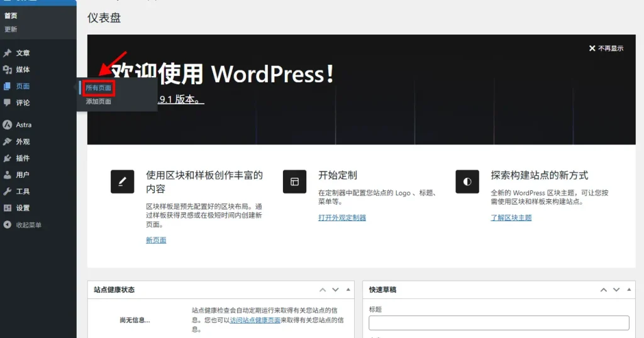Open the 首页 submenu item
Viewport: 644px width, 338px height.
pos(11,16)
